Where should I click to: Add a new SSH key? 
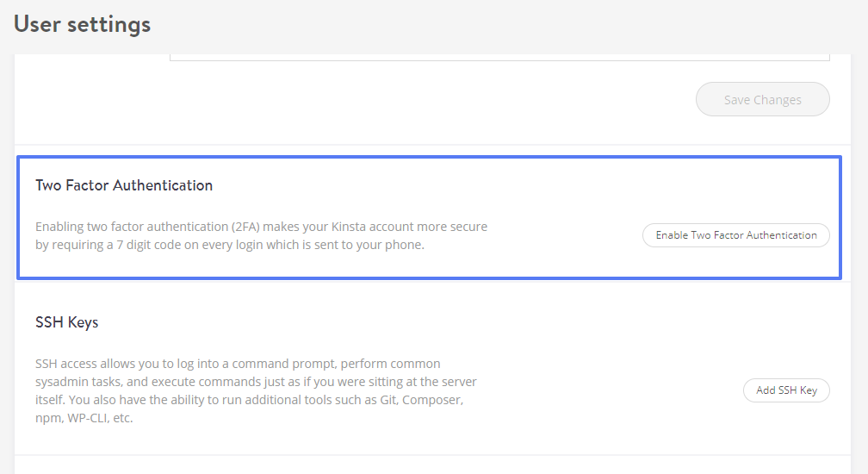(x=786, y=390)
